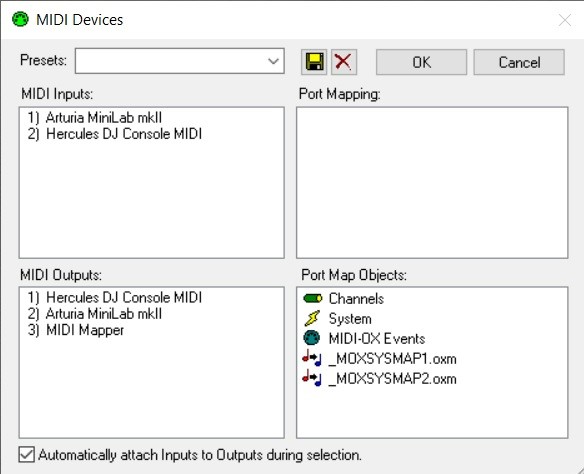Delete preset using the red X icon
The height and width of the screenshot is (474, 584).
point(343,62)
